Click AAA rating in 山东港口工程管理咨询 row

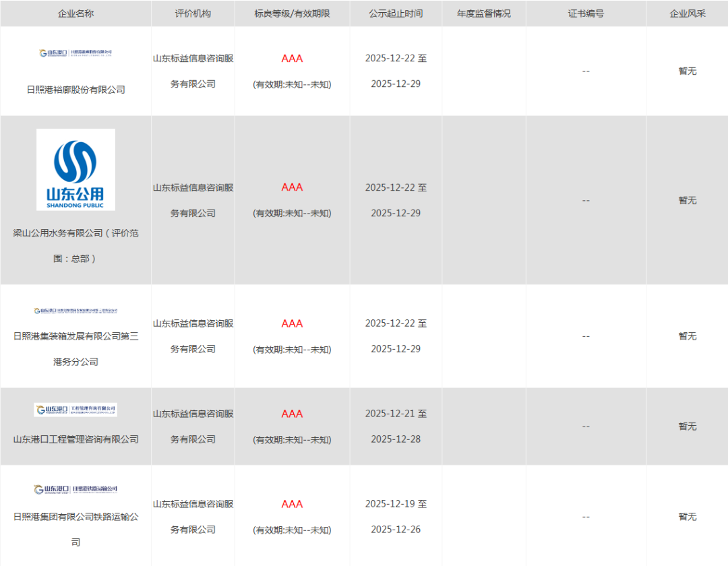pos(292,414)
